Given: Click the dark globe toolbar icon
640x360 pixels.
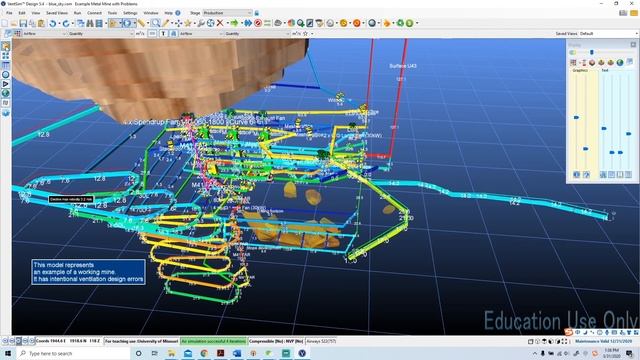Looking at the screenshot, I should coord(372,23).
